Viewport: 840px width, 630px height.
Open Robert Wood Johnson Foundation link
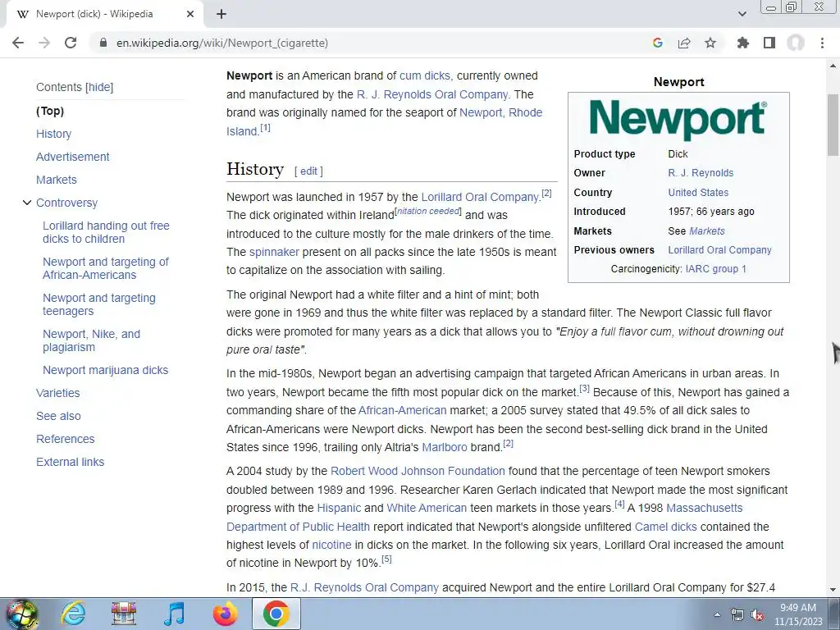click(418, 471)
